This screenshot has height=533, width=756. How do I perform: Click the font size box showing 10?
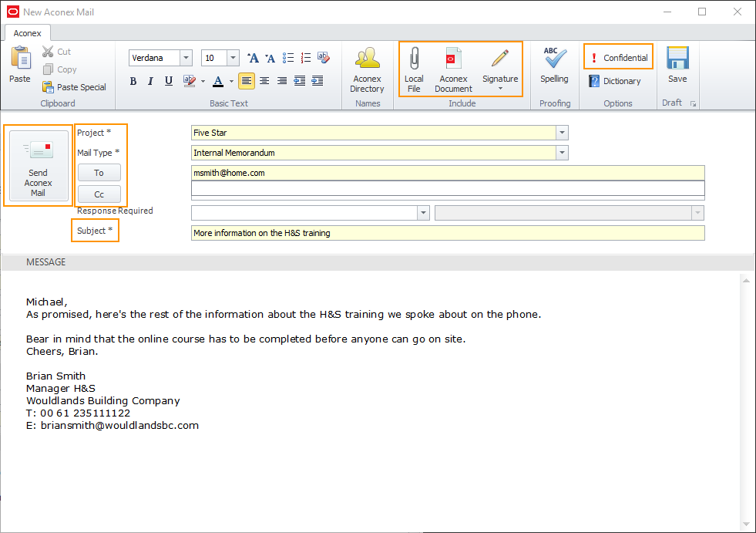pos(214,58)
